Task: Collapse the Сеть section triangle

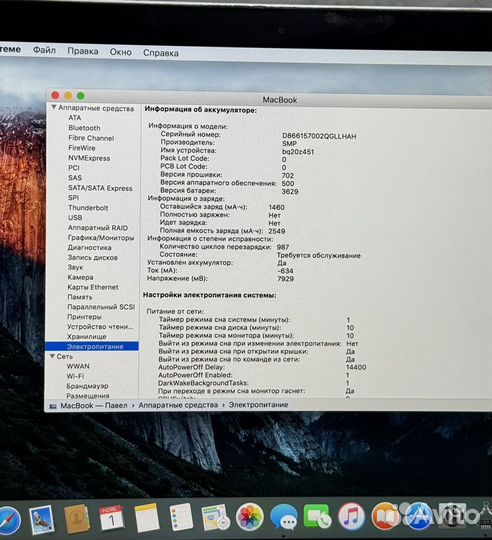Action: pyautogui.click(x=52, y=356)
